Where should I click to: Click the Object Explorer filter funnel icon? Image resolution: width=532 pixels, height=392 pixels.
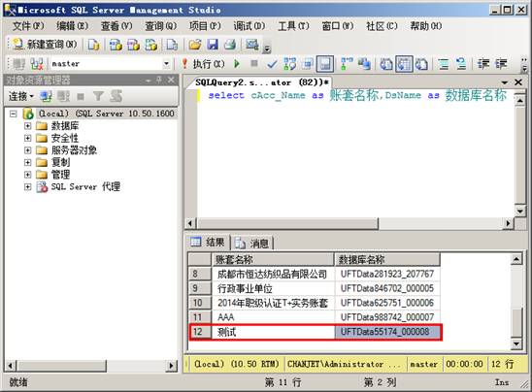point(98,96)
